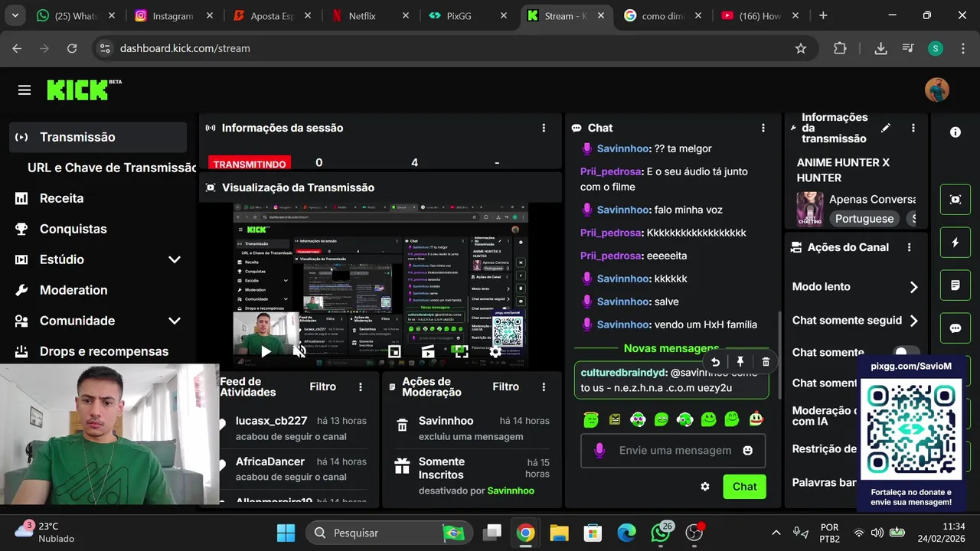Open the Chrome extensions puzzle icon
The height and width of the screenshot is (551, 980).
coord(840,48)
